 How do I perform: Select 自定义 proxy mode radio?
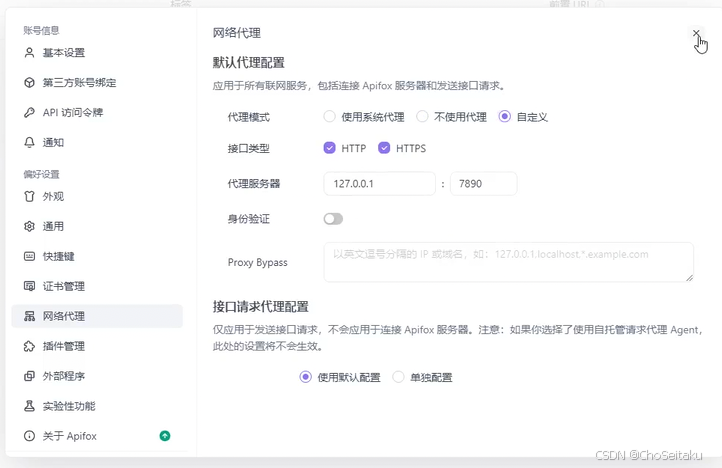(x=505, y=117)
